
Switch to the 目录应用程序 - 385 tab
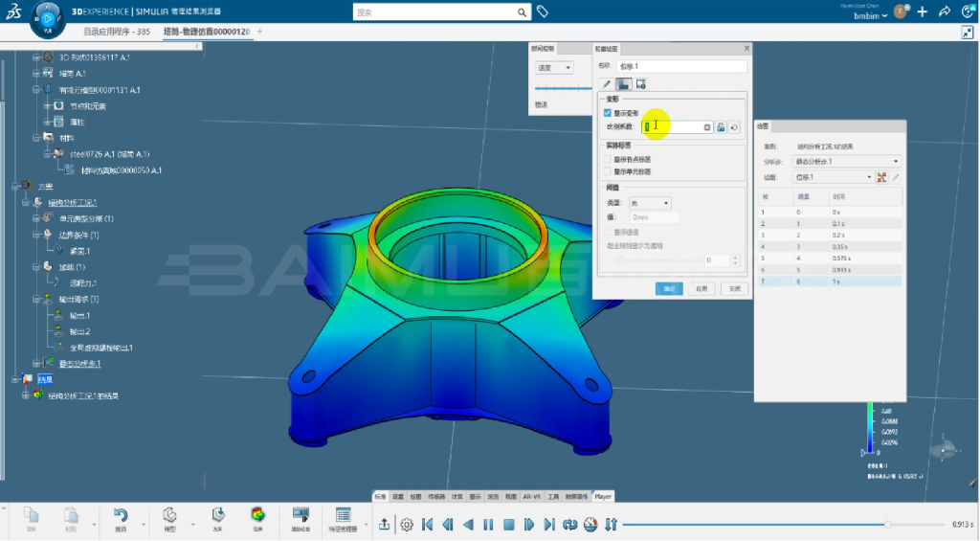[117, 32]
